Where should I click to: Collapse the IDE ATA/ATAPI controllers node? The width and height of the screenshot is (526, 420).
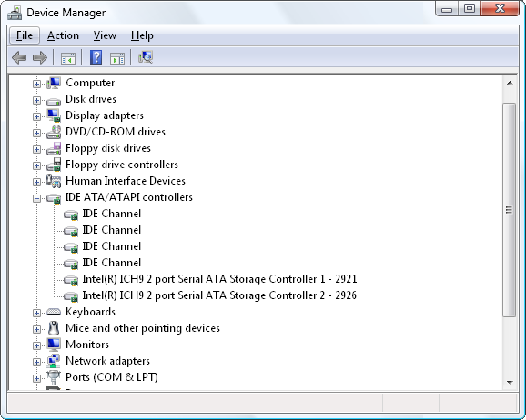(36, 198)
